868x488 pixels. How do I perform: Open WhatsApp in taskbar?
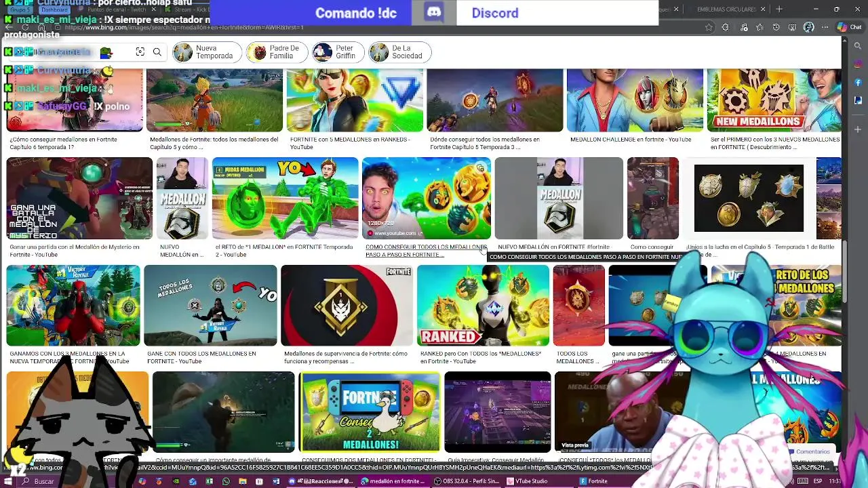tap(226, 481)
